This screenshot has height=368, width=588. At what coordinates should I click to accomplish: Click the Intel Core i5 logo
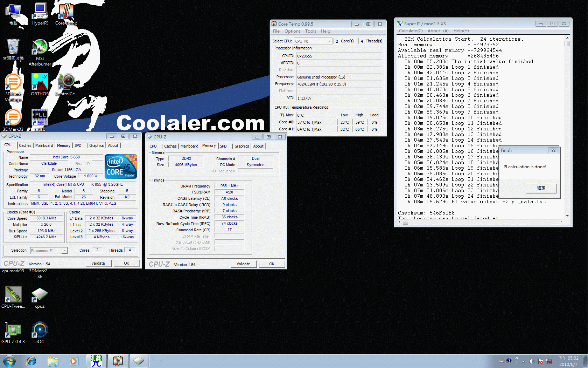coord(121,166)
